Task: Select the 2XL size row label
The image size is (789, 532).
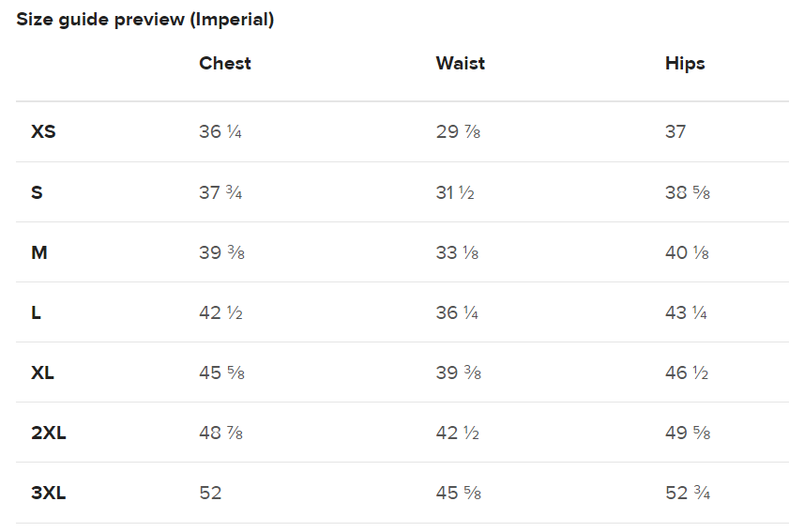Action: pyautogui.click(x=48, y=433)
